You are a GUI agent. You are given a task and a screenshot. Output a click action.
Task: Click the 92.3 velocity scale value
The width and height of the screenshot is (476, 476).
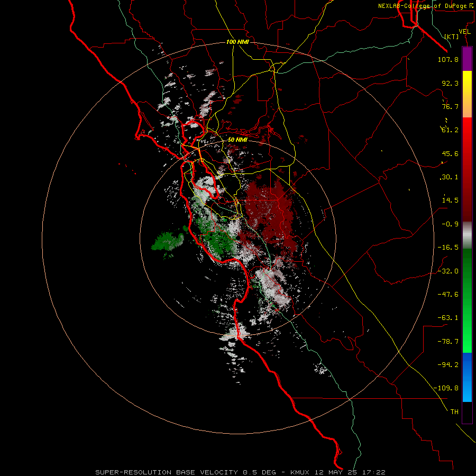[450, 83]
